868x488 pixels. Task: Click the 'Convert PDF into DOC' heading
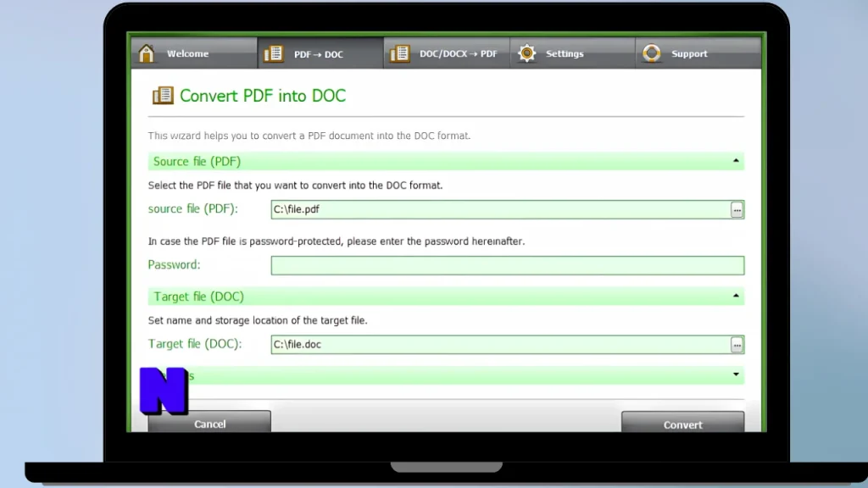click(x=263, y=96)
